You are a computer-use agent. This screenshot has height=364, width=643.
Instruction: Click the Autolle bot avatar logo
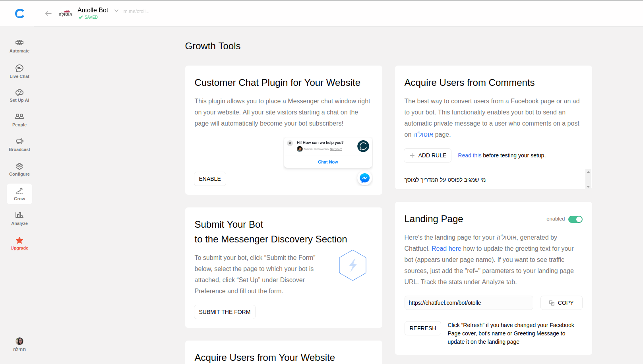66,14
